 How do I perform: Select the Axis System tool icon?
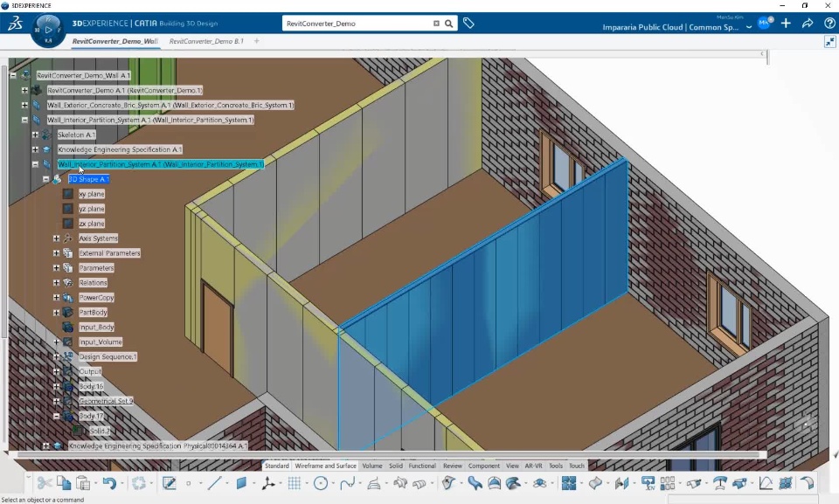click(268, 483)
